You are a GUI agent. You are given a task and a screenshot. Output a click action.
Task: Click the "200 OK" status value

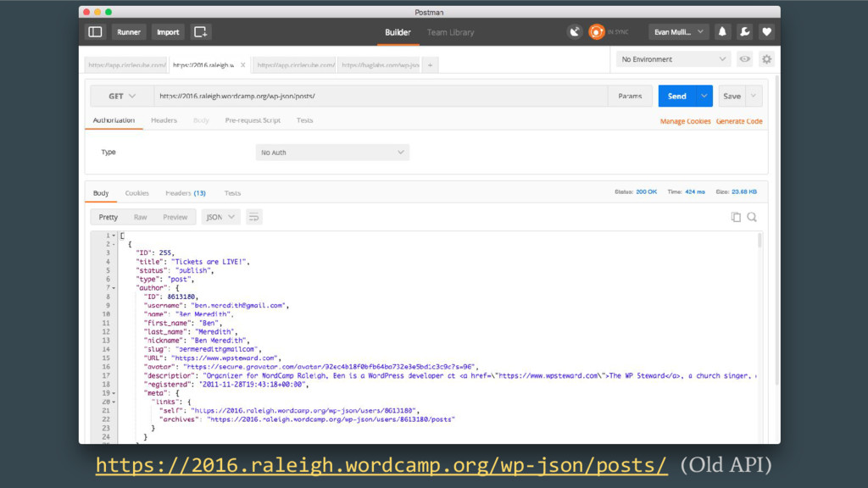tap(646, 192)
